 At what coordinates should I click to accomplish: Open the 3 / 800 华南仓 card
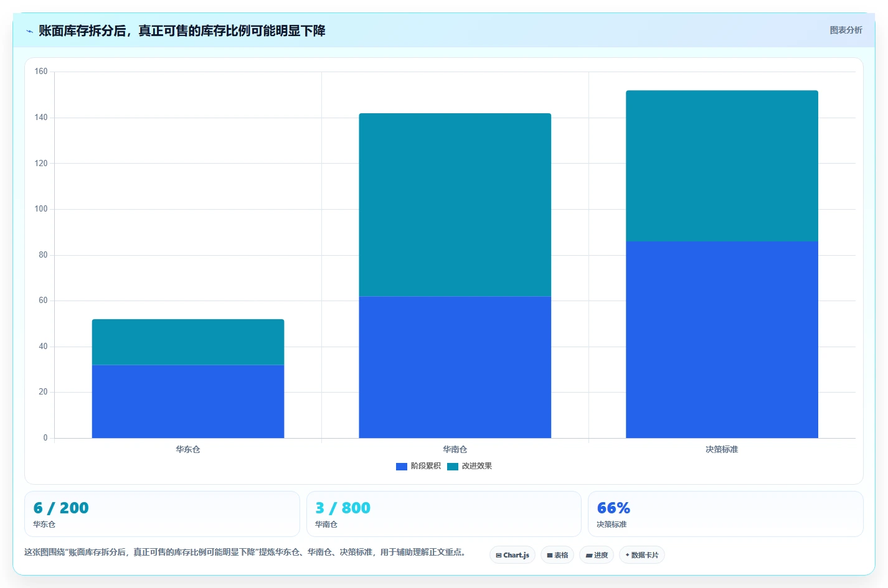(444, 514)
